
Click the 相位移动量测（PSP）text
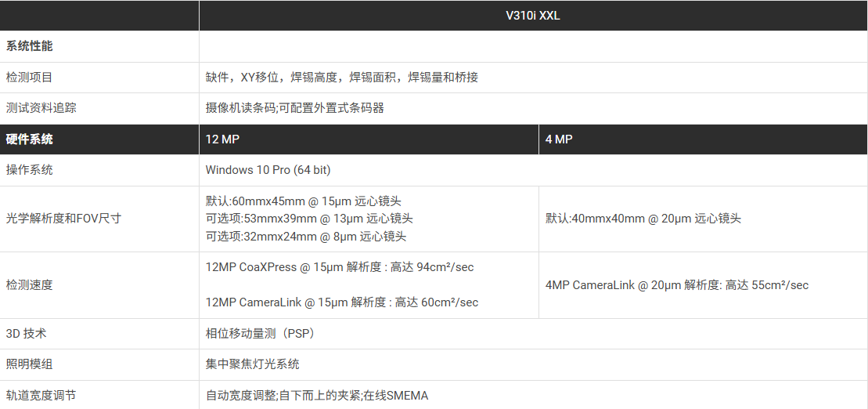(260, 334)
